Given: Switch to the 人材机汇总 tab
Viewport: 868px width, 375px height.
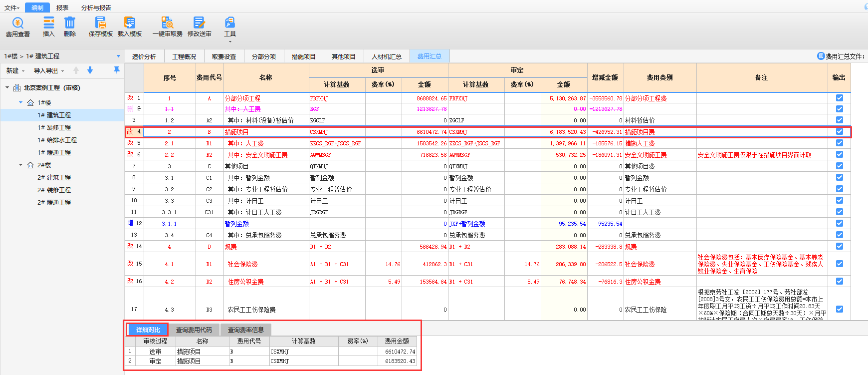Looking at the screenshot, I should click(387, 56).
